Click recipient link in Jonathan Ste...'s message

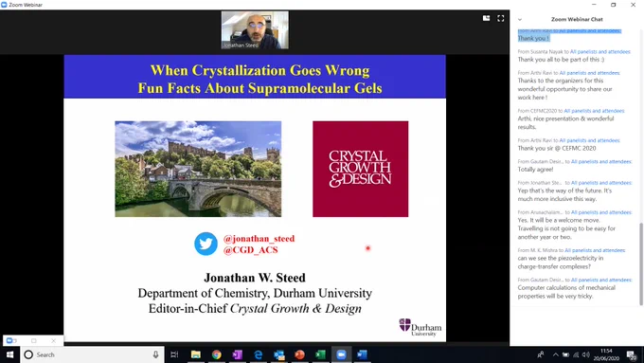[601, 183]
